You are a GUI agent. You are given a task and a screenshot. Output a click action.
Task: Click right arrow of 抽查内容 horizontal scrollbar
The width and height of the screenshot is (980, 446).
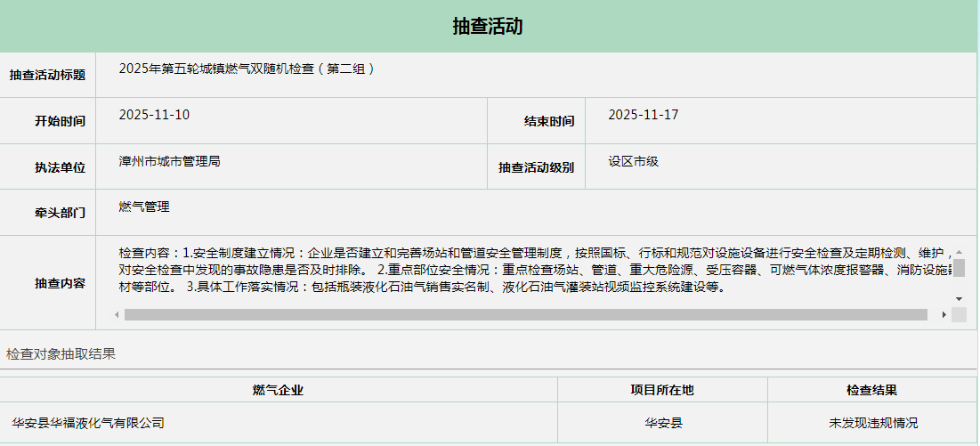click(944, 314)
